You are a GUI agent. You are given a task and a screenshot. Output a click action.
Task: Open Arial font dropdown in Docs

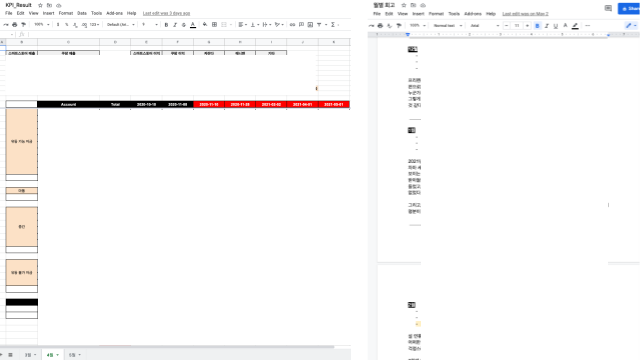[484, 25]
